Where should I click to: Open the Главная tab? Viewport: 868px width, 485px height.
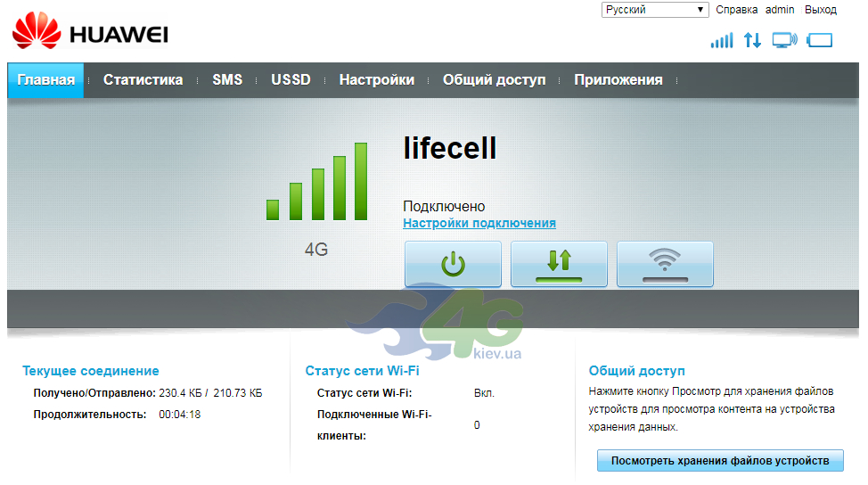coord(46,79)
